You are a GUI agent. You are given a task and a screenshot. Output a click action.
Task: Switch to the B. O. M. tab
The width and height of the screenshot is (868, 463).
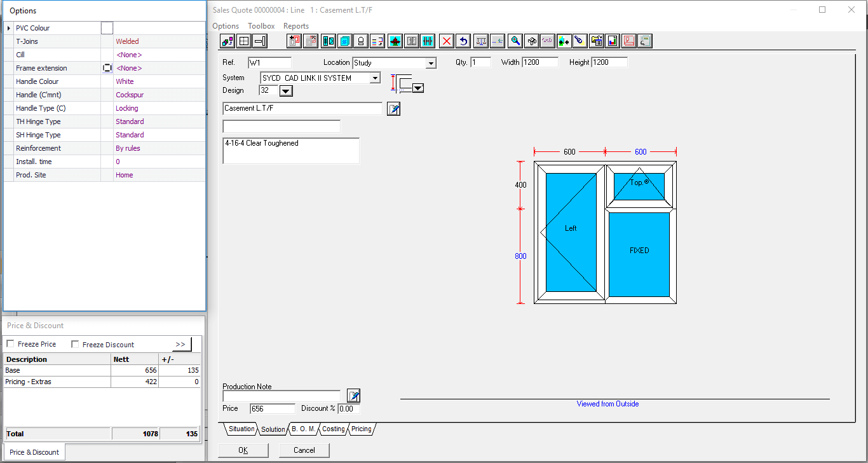(303, 429)
